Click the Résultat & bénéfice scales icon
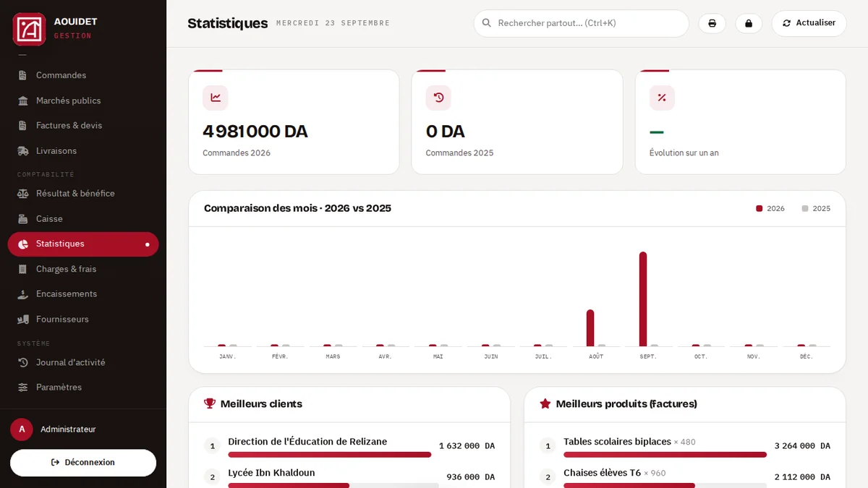Viewport: 868px width, 488px height. coord(23,194)
